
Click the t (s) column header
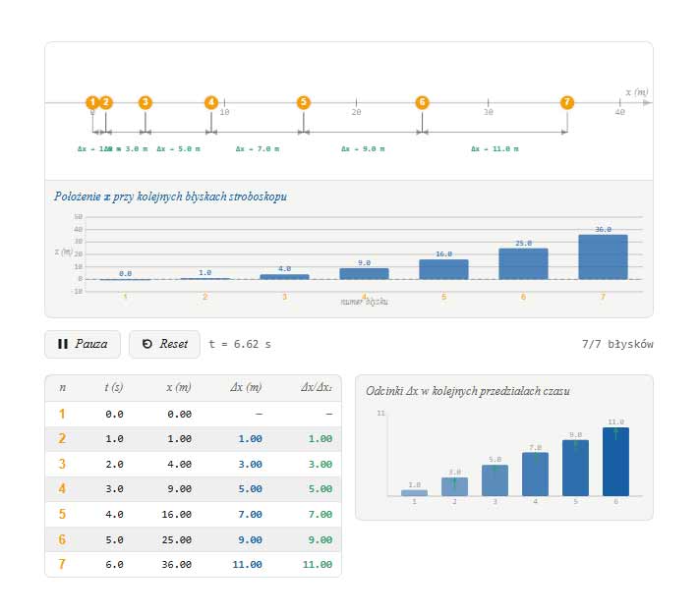pyautogui.click(x=114, y=387)
